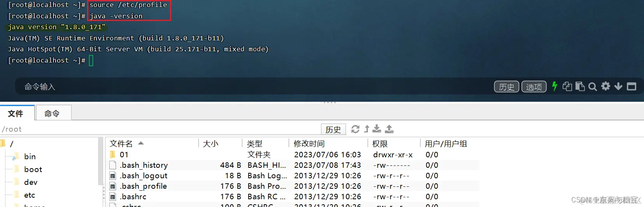Click 2023/07/06 16:03 modified time cell
This screenshot has width=644, height=207.
328,155
